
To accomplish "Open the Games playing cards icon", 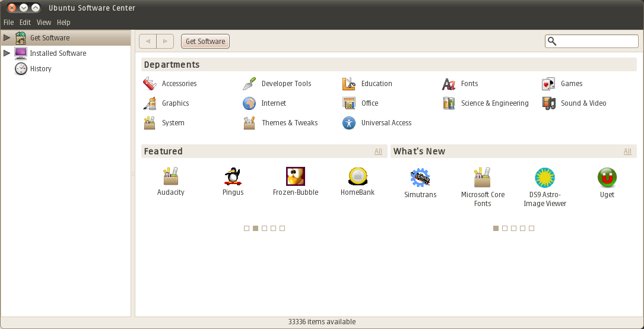I will tap(548, 84).
